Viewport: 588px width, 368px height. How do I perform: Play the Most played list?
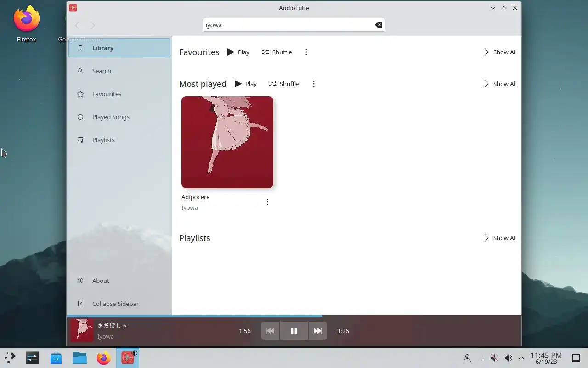[246, 84]
